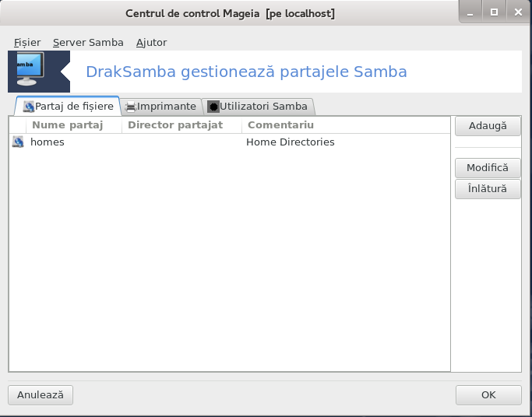Maximize the Centrul de control Mageia window

coord(494,13)
